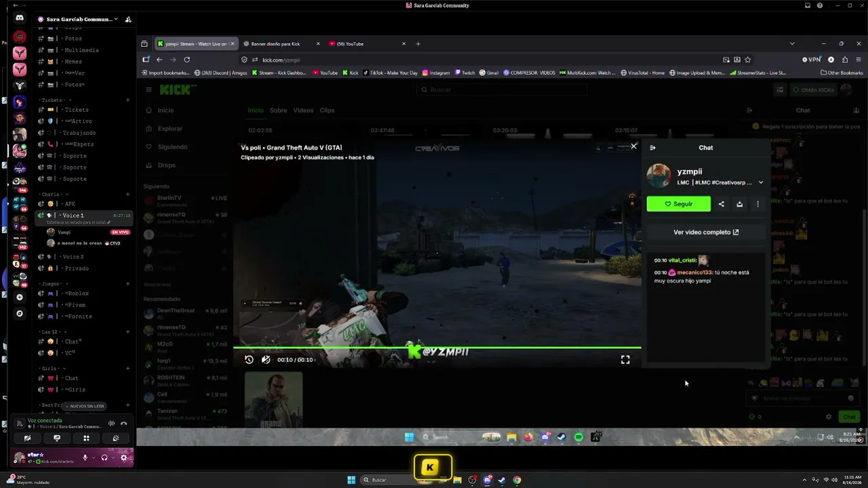Collapse the Girls category
This screenshot has width=868, height=488.
[51, 369]
